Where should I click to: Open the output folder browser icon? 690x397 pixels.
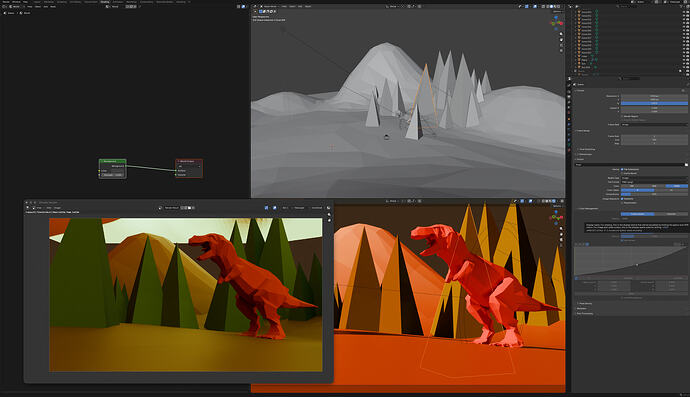click(686, 165)
